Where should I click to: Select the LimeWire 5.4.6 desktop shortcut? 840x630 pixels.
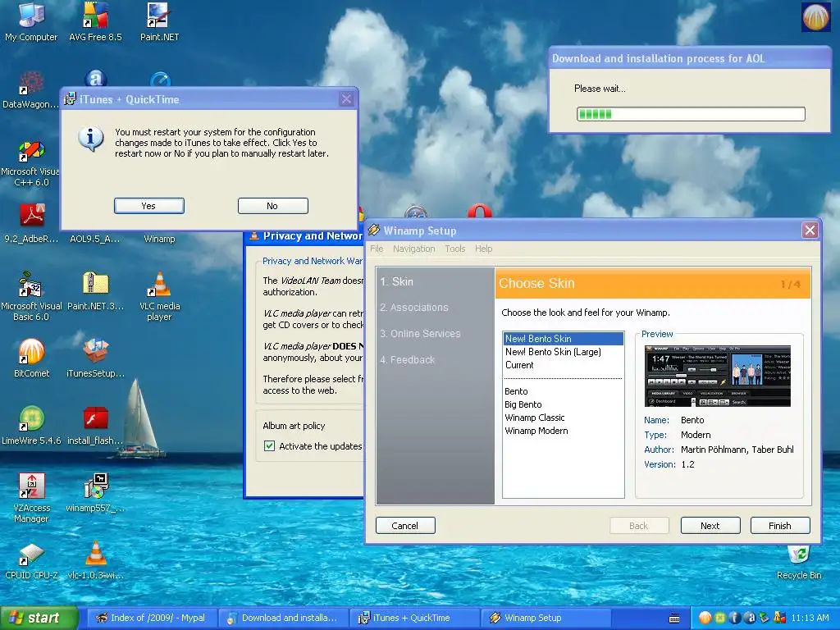31,426
